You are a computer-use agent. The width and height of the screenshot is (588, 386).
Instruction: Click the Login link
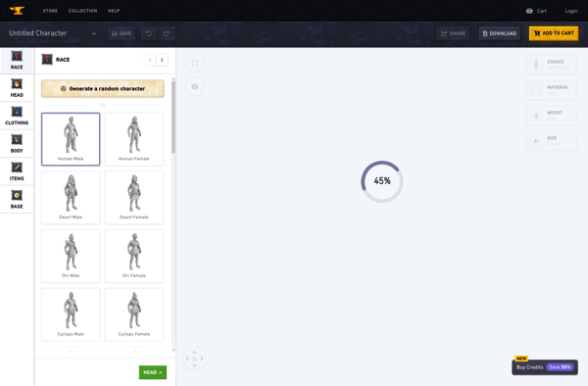(x=571, y=11)
